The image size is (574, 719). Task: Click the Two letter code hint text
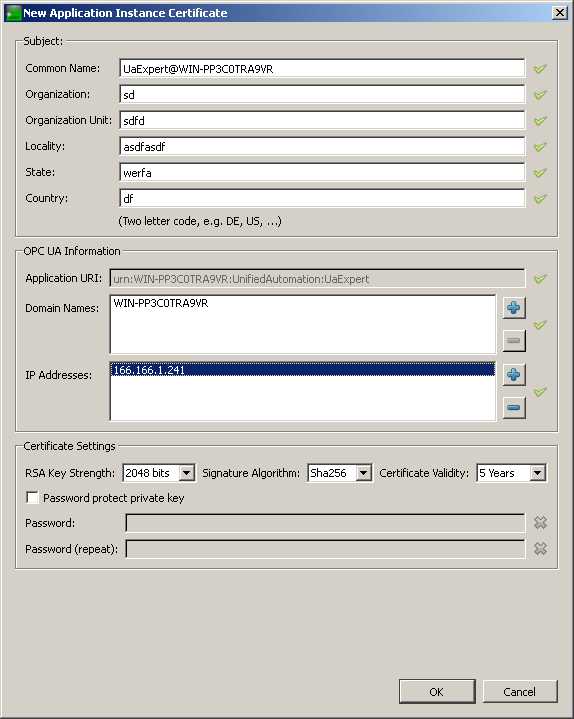click(x=200, y=221)
